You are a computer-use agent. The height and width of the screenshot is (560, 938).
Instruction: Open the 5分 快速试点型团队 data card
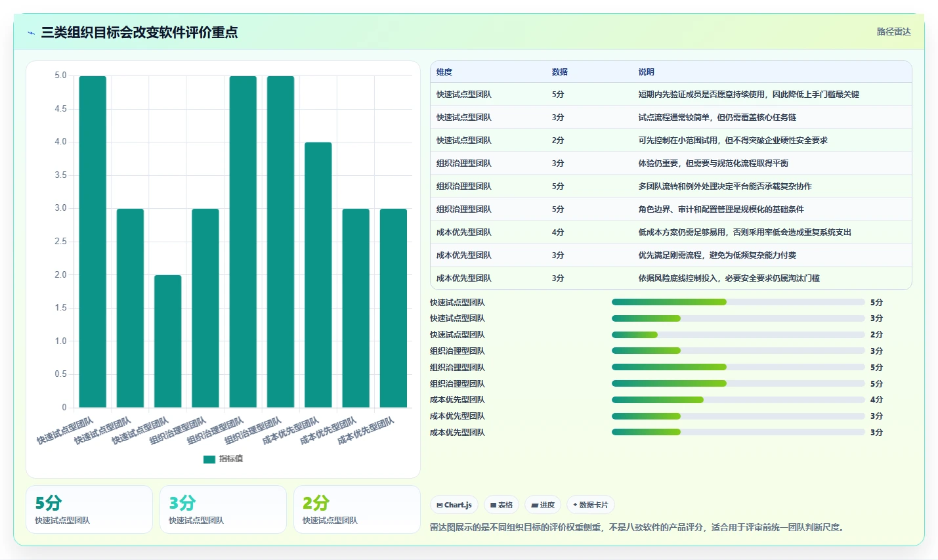(89, 509)
